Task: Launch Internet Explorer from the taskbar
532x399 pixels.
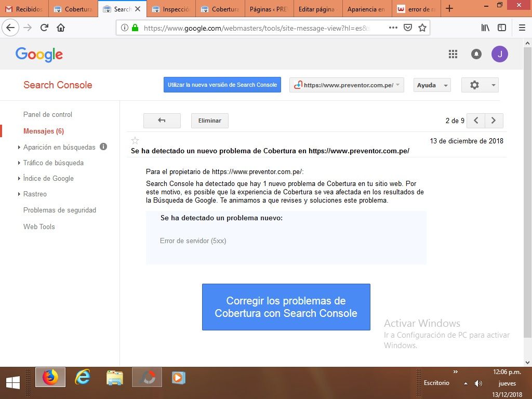Action: pos(83,377)
